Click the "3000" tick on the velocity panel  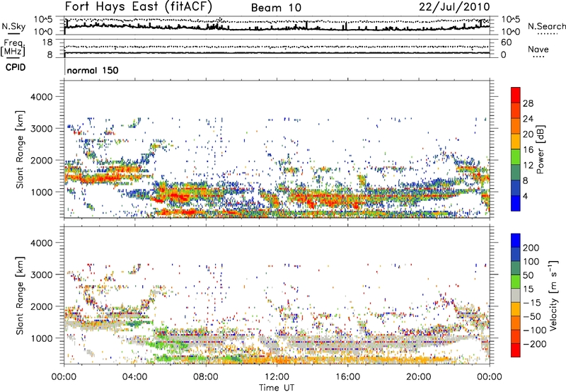(x=42, y=275)
